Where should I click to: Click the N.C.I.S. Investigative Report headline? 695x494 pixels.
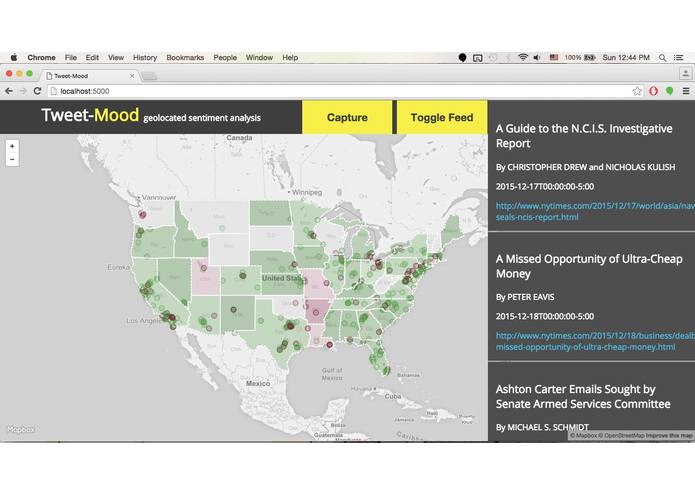coord(584,136)
